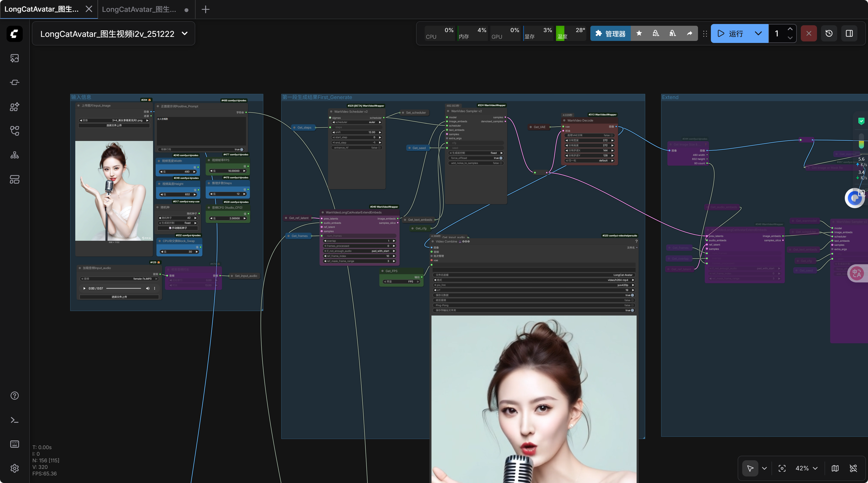Click the star favorite icon in toolbar
This screenshot has height=483, width=868.
coord(639,33)
